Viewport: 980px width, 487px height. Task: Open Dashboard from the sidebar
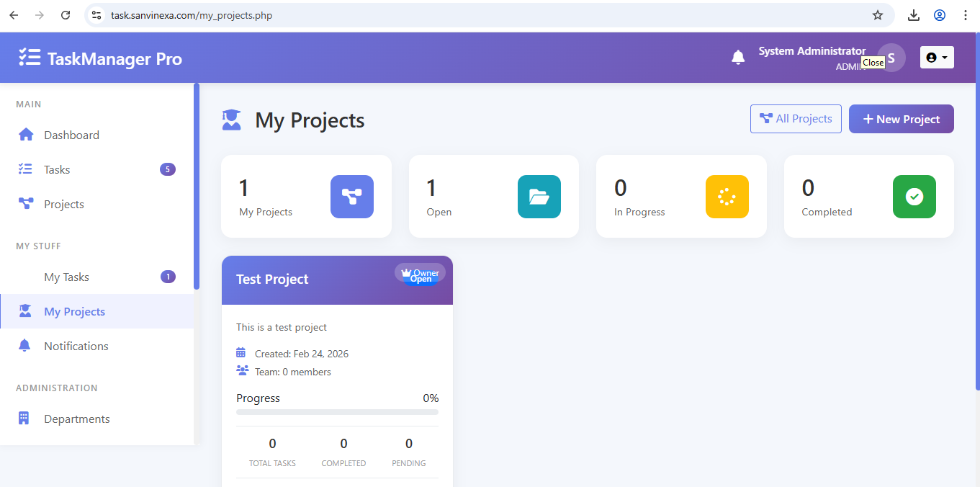(71, 135)
